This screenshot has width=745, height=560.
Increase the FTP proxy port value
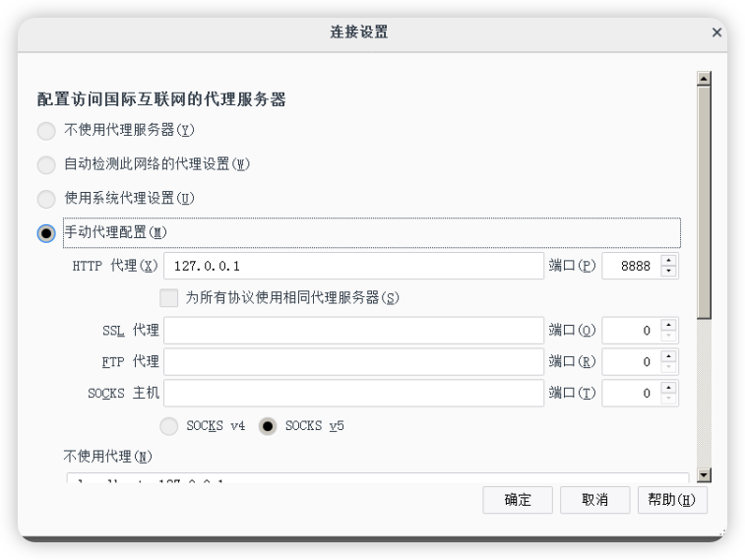[668, 356]
